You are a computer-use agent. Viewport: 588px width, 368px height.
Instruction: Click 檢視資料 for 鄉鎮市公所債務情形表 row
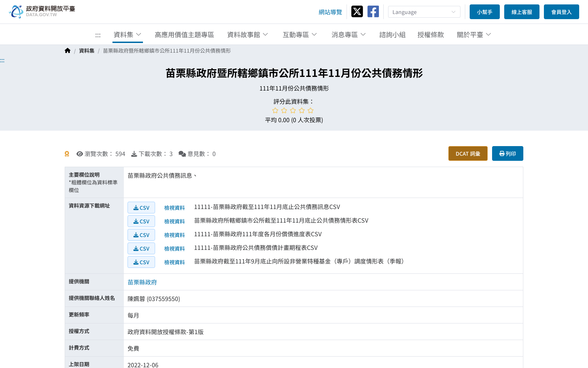[175, 222]
